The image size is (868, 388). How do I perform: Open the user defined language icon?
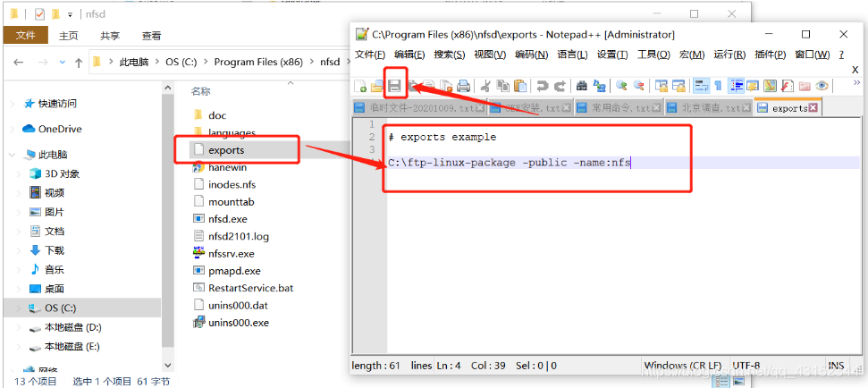[x=753, y=86]
